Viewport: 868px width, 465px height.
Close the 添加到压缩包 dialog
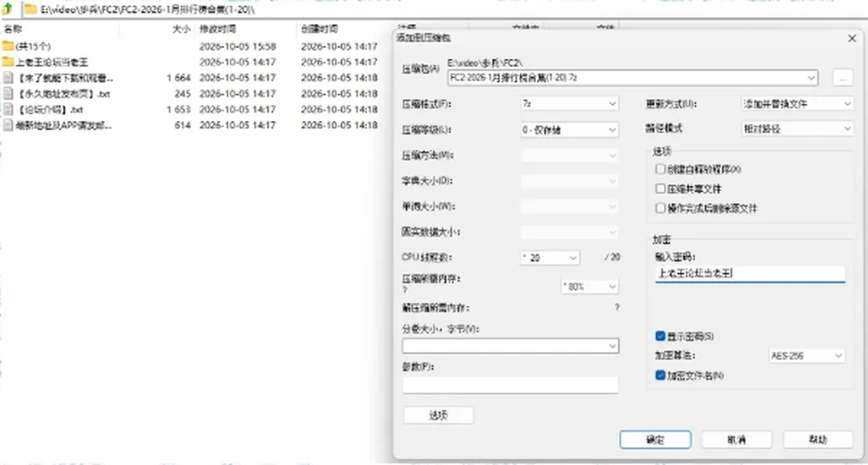[852, 38]
